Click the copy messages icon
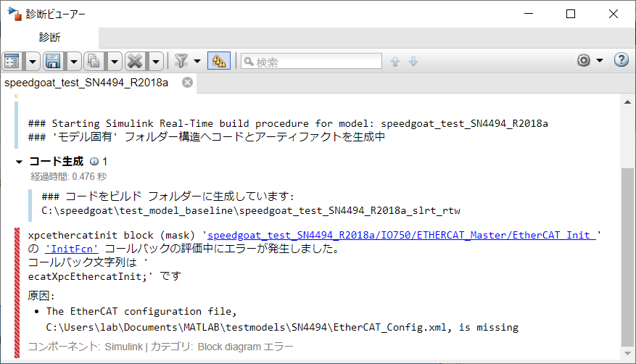 (x=94, y=61)
